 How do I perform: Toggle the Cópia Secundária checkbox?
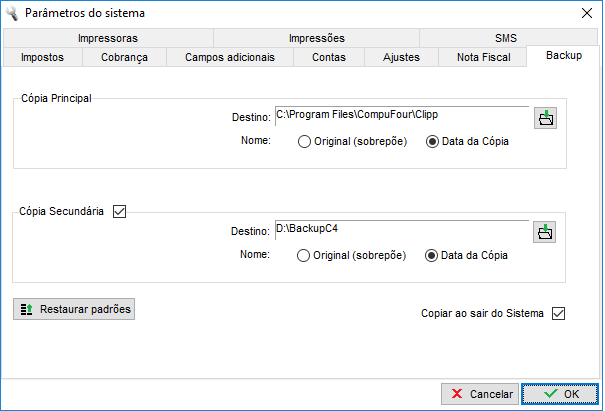(120, 211)
